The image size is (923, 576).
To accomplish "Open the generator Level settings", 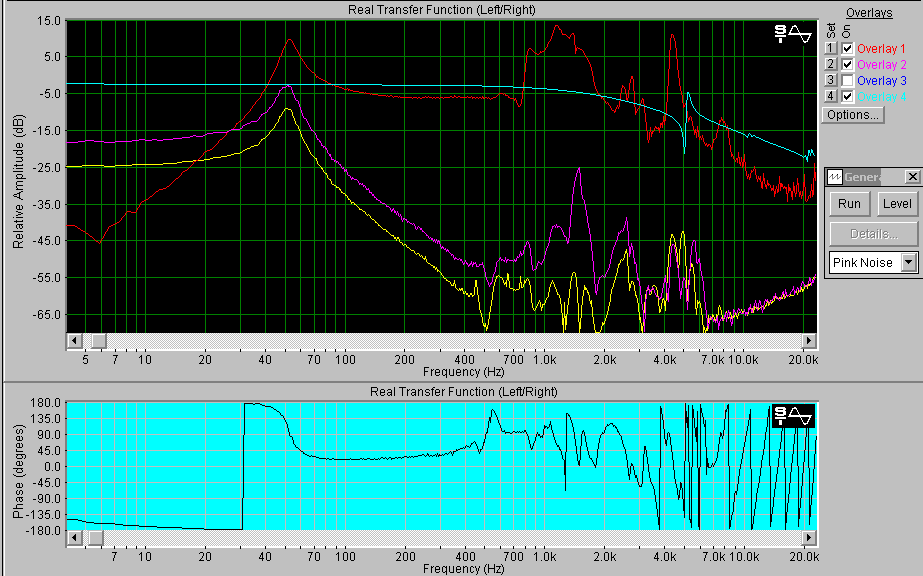I will [897, 204].
